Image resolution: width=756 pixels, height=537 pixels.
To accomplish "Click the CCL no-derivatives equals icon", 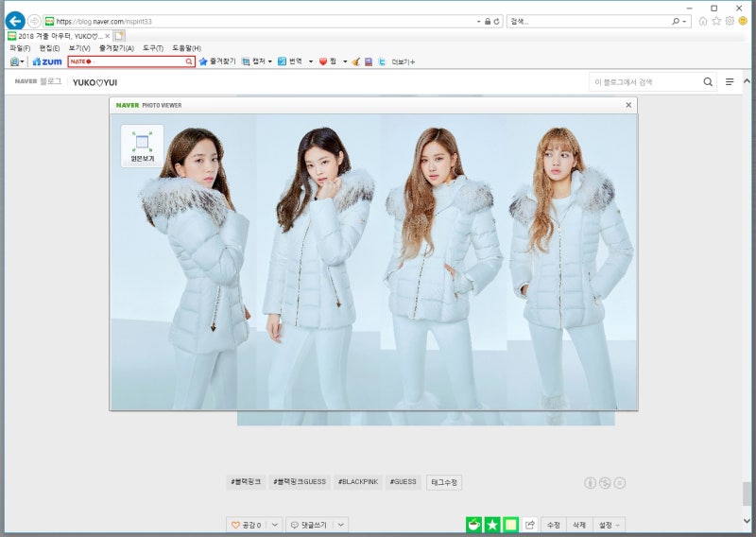I will 620,482.
